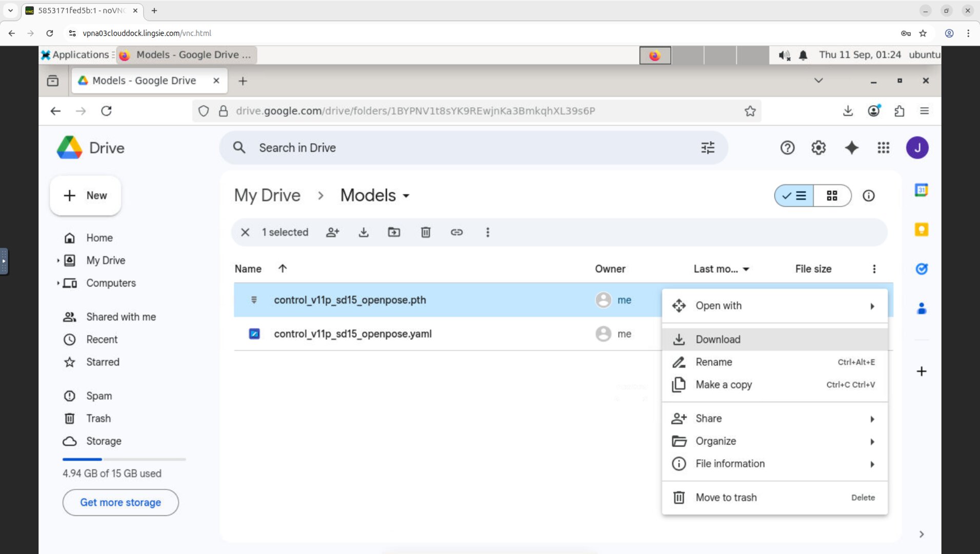
Task: Click Get more storage
Action: (x=120, y=502)
